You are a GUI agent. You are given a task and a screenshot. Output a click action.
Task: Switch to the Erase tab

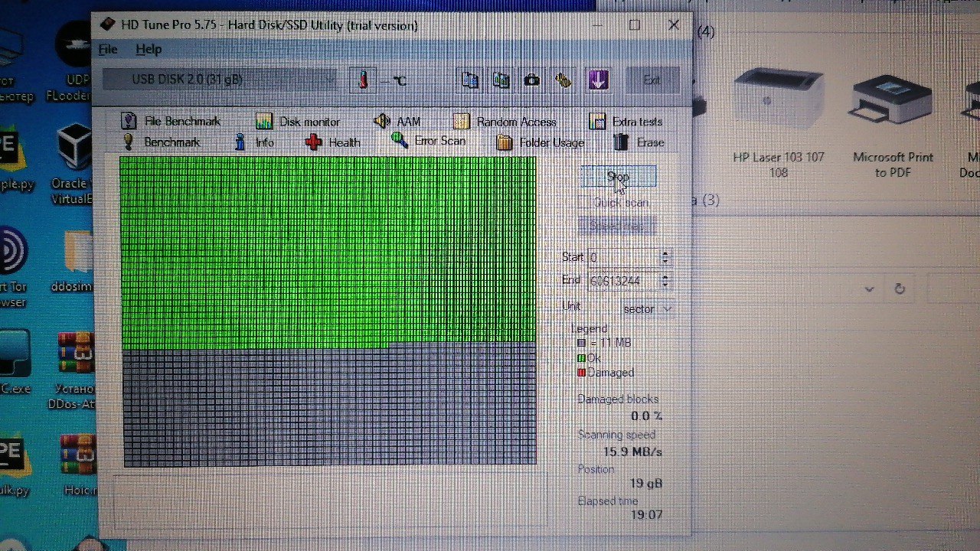(x=639, y=142)
